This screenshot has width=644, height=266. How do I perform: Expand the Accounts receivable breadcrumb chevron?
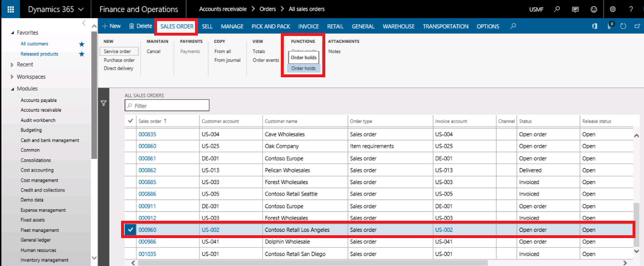tap(253, 9)
